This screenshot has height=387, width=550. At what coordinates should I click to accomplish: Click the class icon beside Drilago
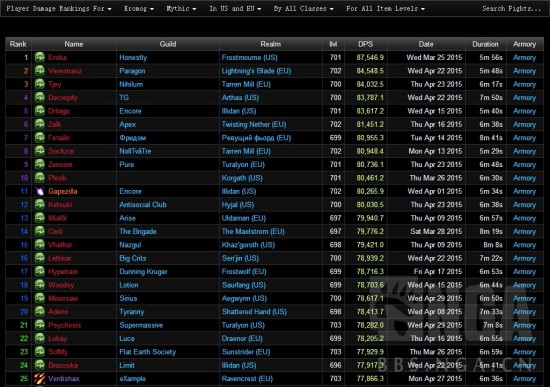(40, 111)
